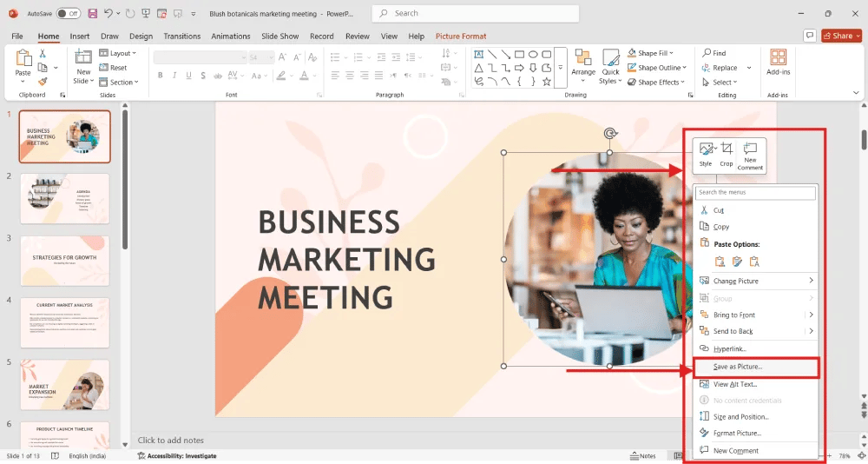
Task: Open the Add-ins icon on ribbon
Action: click(x=778, y=61)
